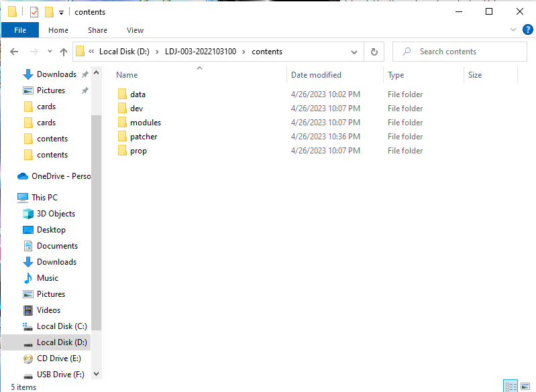This screenshot has height=392, width=536.
Task: Select the modules folder icon
Action: point(122,122)
